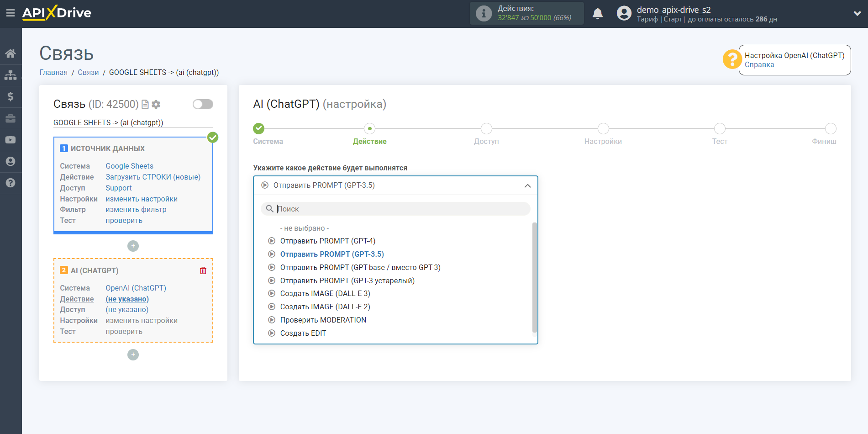Image resolution: width=868 pixels, height=434 pixels.
Task: Click изменить настройки in data source block
Action: (142, 199)
